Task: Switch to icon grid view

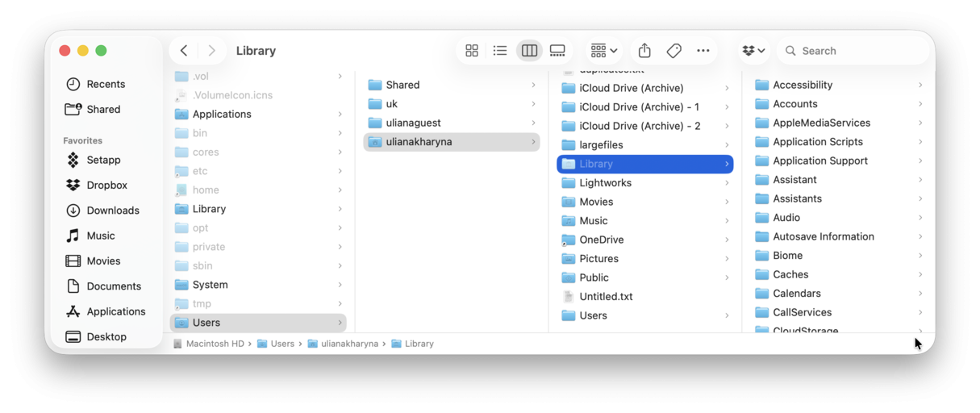Action: (472, 50)
